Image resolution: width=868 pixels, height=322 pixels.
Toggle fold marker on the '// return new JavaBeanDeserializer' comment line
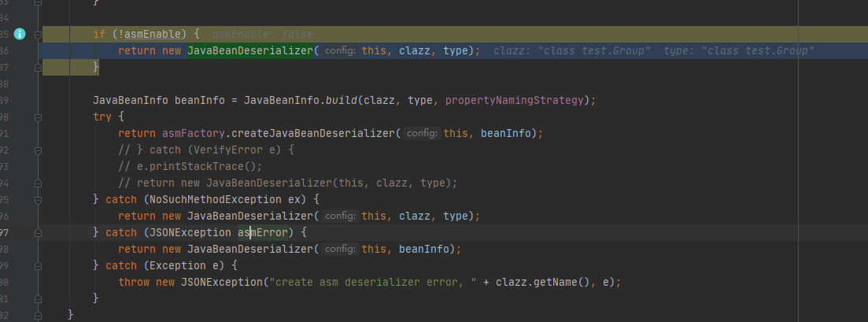tap(38, 183)
